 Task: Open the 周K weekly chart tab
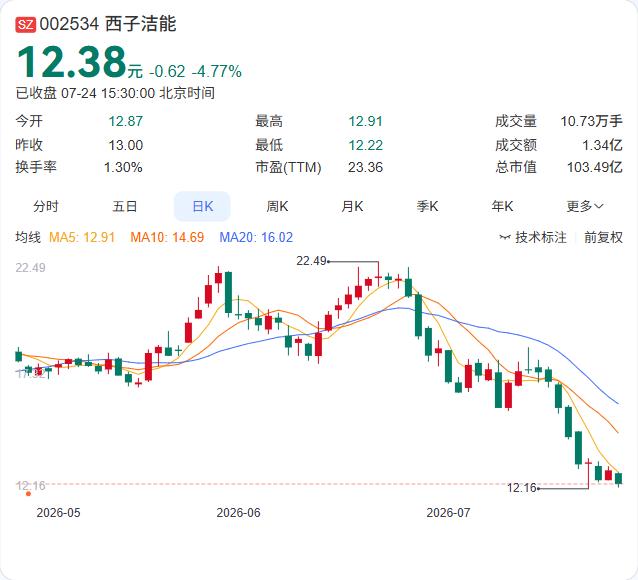click(277, 206)
